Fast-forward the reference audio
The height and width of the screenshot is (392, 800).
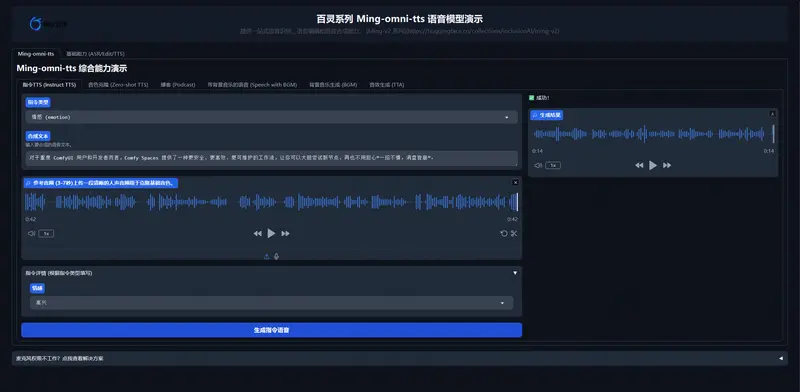point(285,233)
